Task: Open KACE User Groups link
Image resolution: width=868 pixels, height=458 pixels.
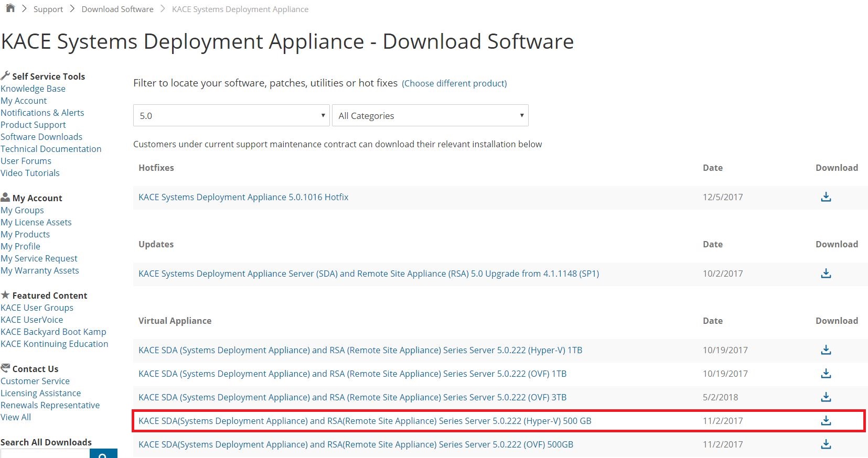Action: tap(37, 308)
